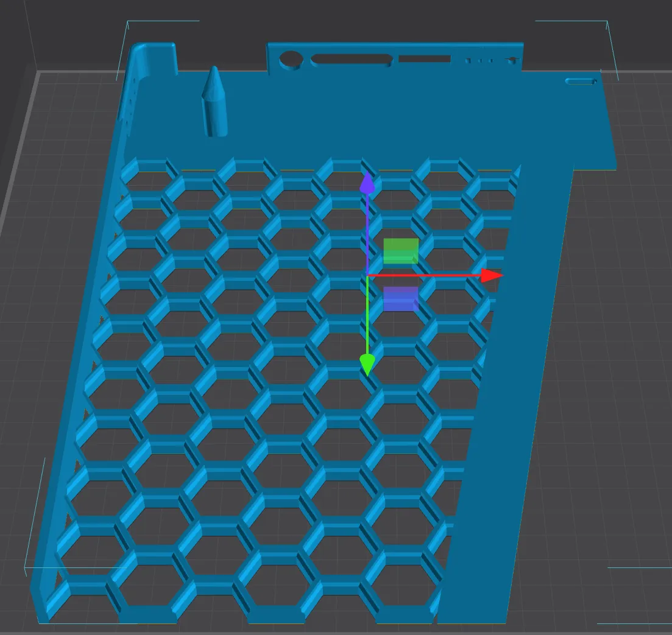The width and height of the screenshot is (672, 635).
Task: Click the red X-axis move arrow
Action: point(491,275)
